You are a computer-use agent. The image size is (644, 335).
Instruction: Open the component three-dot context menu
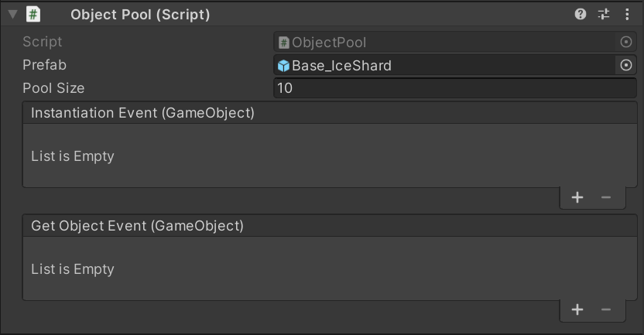click(627, 14)
